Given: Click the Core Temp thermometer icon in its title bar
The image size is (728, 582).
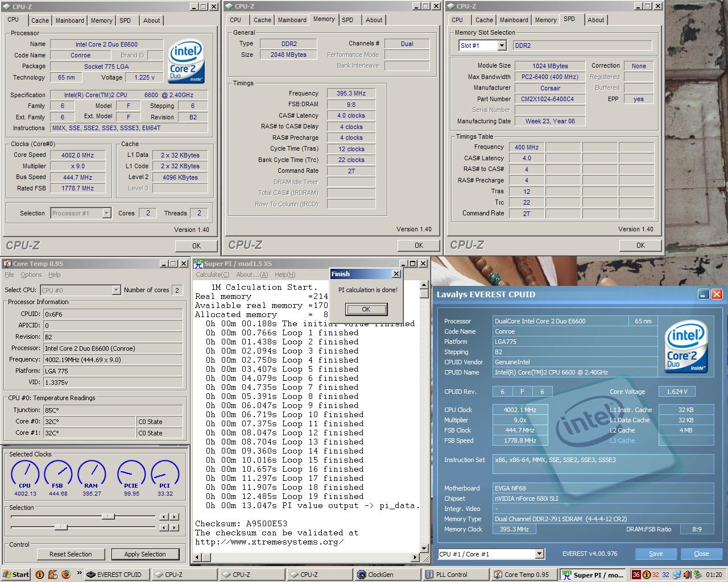Looking at the screenshot, I should pyautogui.click(x=7, y=264).
